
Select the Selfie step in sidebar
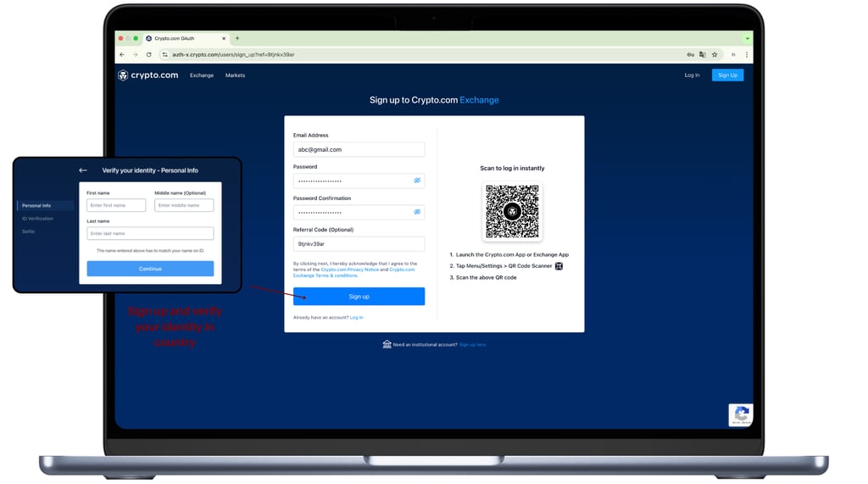(x=28, y=231)
